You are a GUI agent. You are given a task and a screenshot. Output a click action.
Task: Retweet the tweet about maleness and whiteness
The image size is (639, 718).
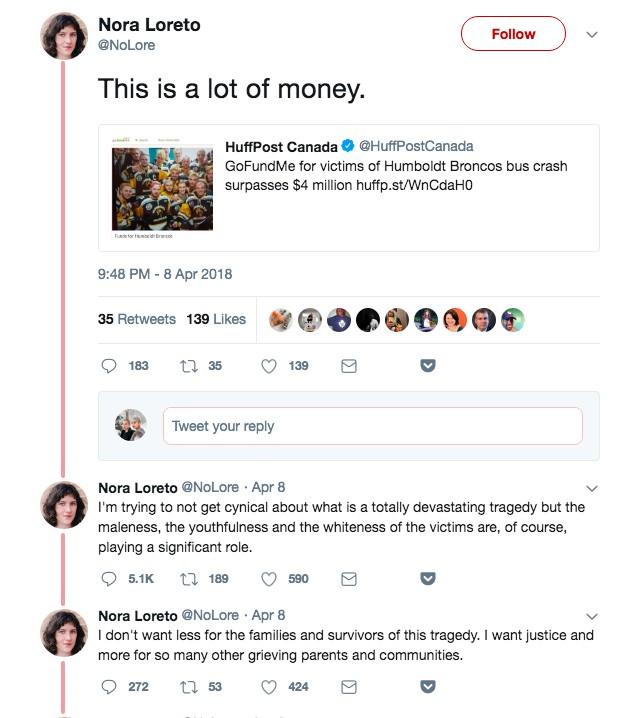pyautogui.click(x=189, y=579)
